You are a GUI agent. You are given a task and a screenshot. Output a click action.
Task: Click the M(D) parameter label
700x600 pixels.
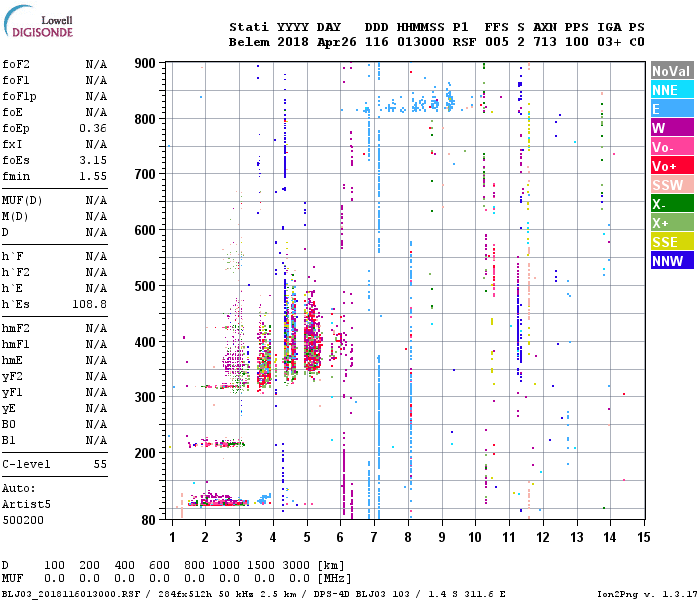tap(15, 216)
